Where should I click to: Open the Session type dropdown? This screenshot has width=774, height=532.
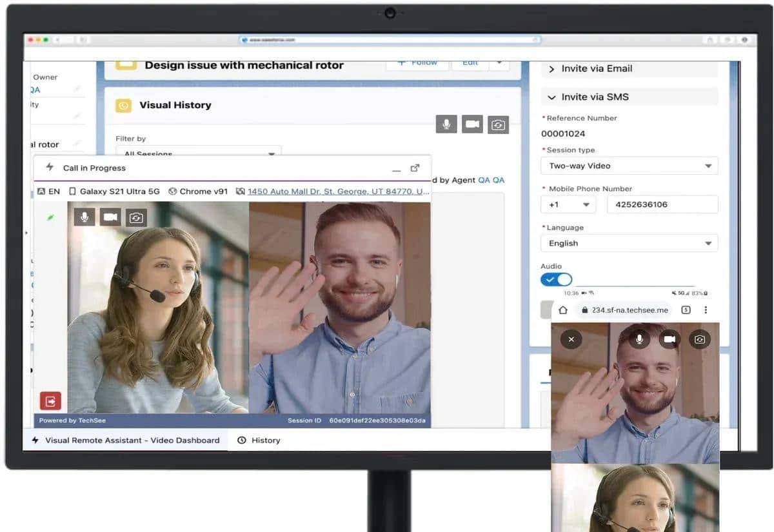tap(710, 166)
